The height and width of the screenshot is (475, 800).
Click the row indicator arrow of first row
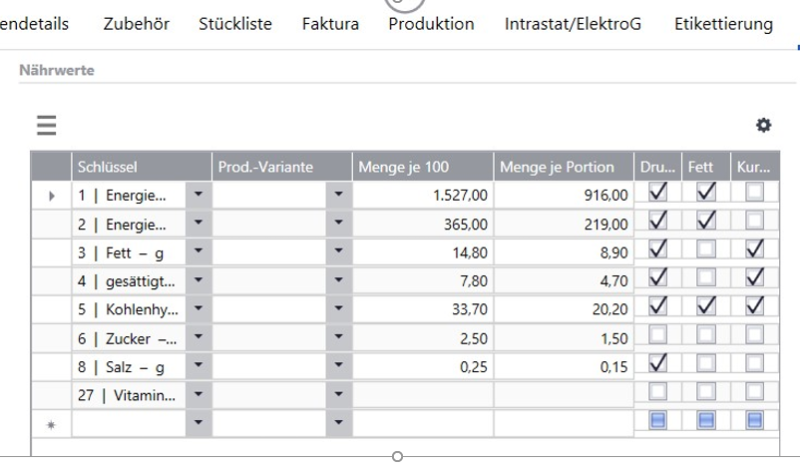tap(51, 196)
